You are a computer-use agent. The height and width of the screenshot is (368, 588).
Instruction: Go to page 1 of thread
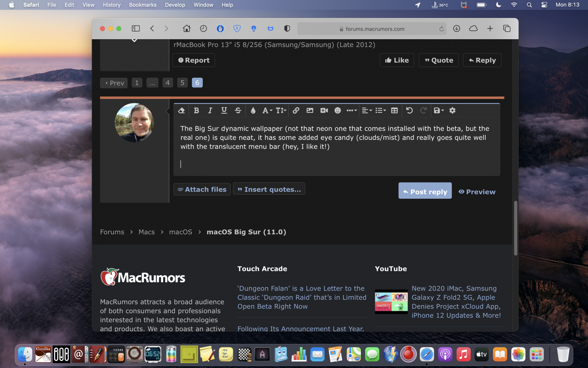click(137, 83)
